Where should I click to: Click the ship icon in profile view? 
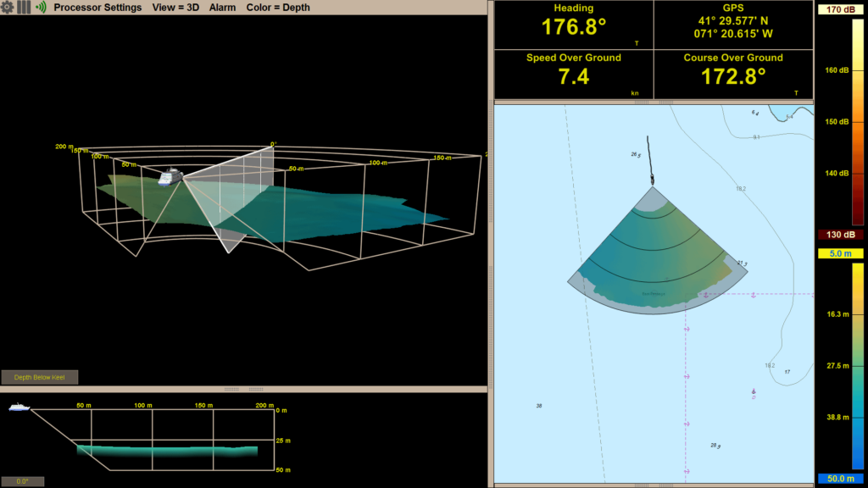(x=19, y=408)
